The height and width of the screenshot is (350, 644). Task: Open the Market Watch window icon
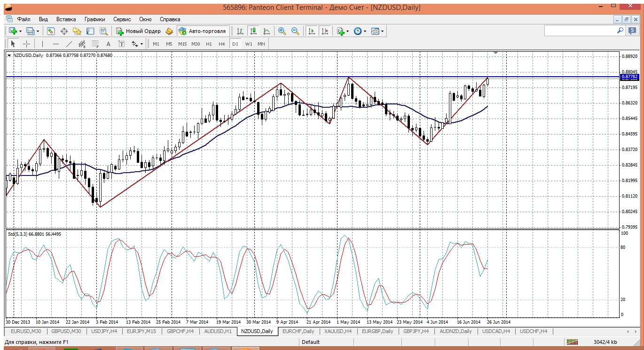(51, 31)
